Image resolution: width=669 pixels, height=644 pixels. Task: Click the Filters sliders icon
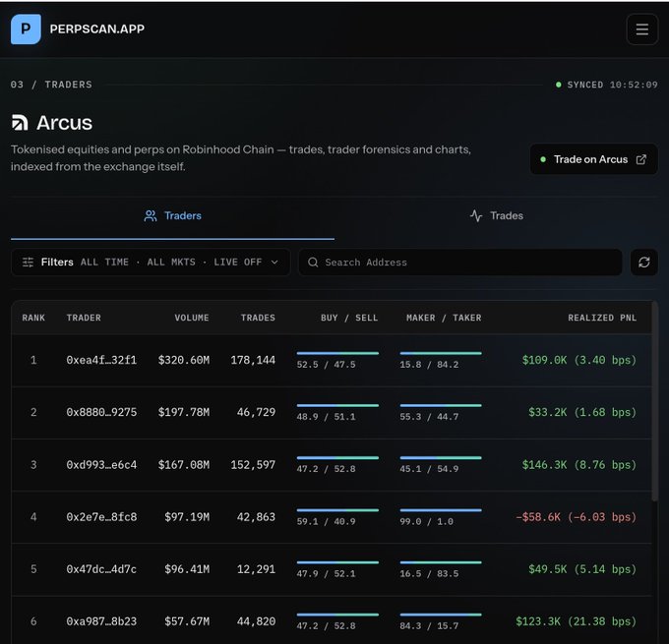click(x=28, y=262)
